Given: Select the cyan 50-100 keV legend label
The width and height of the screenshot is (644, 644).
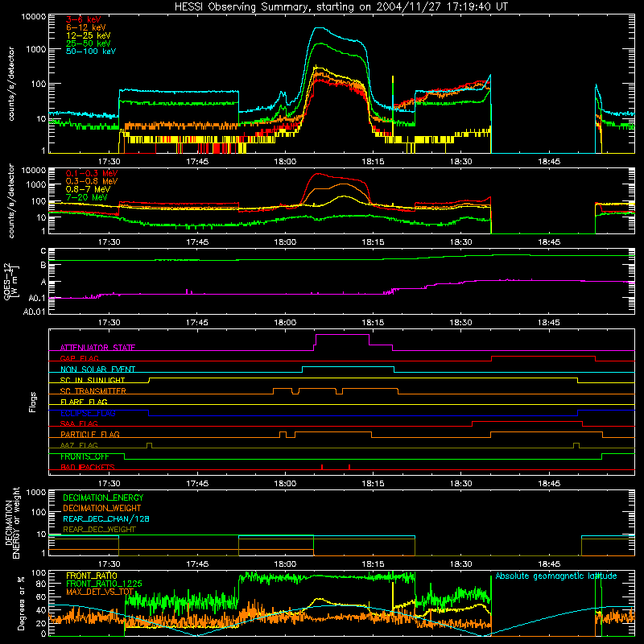Looking at the screenshot, I should click(91, 52).
